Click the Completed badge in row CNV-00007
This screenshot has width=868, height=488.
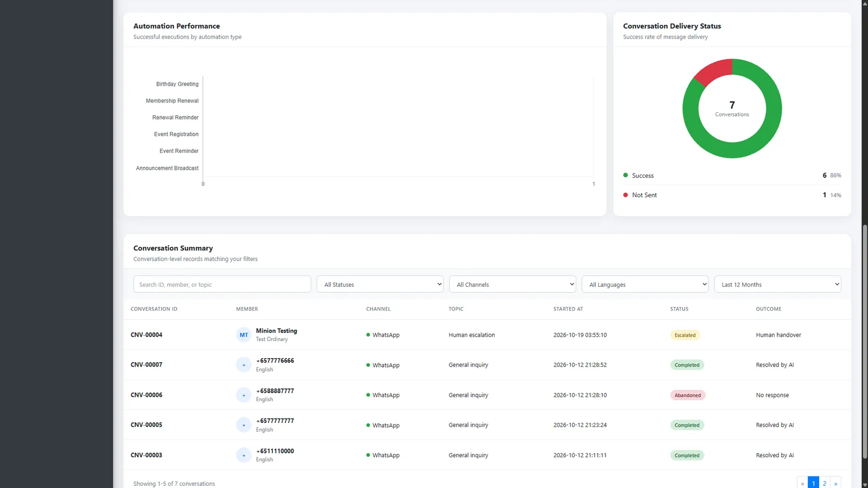[687, 365]
